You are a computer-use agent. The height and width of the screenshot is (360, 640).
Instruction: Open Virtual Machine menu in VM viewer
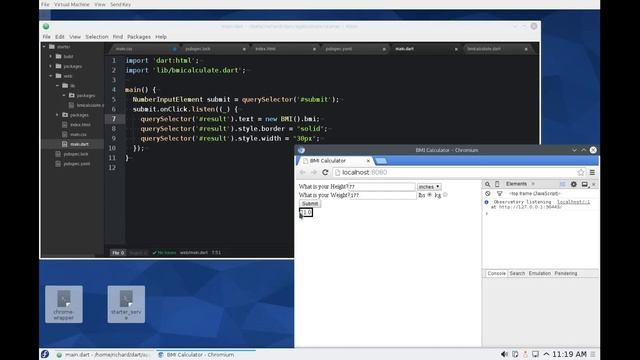click(72, 4)
